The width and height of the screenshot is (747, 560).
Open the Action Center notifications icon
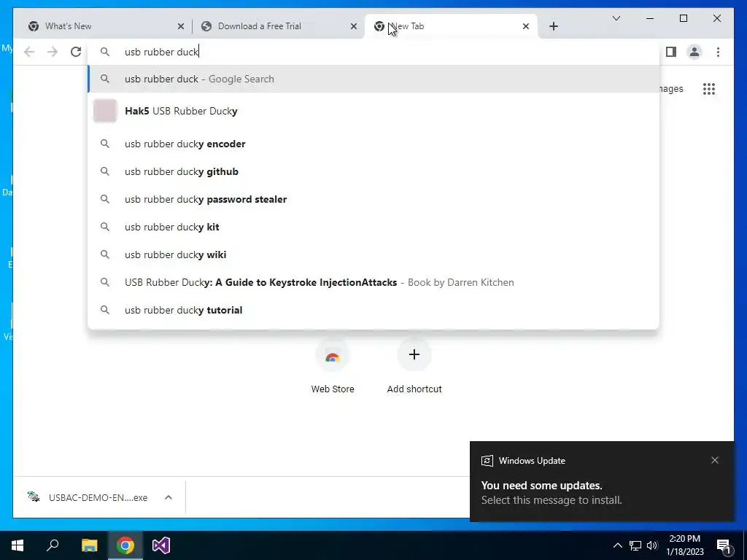pyautogui.click(x=724, y=546)
